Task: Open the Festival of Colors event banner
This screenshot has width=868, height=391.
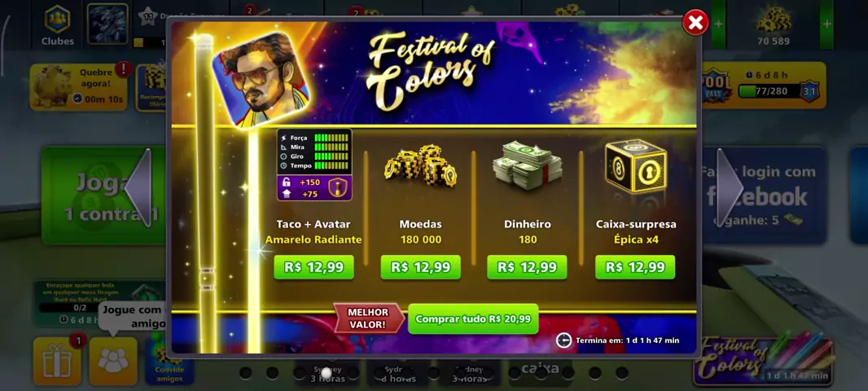Action: point(764,359)
